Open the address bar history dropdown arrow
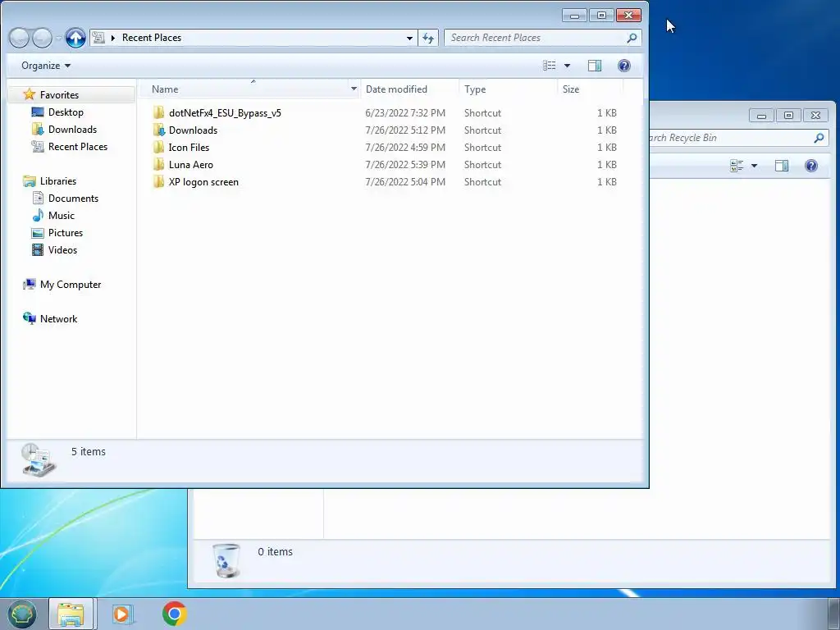 [x=409, y=38]
